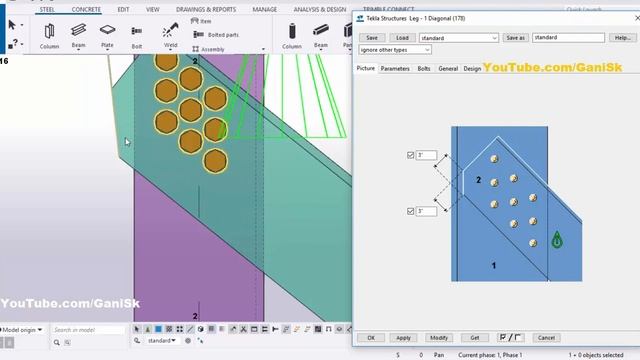
Task: Click the Modify button
Action: click(x=439, y=338)
